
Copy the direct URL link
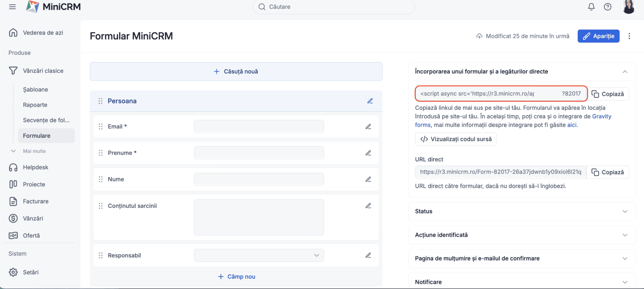click(607, 172)
